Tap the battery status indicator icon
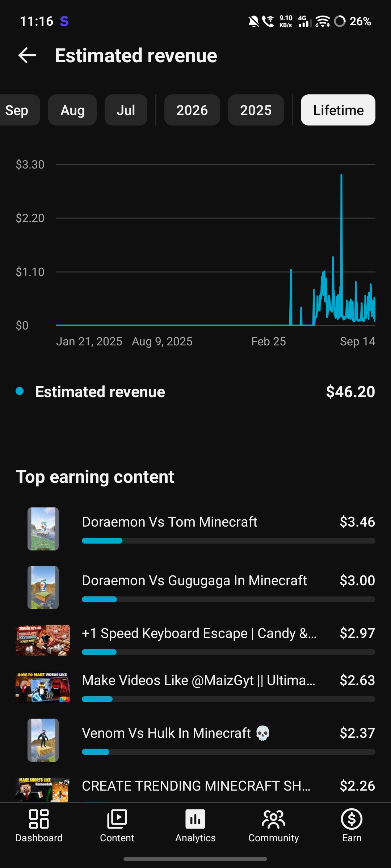391x868 pixels. point(340,21)
